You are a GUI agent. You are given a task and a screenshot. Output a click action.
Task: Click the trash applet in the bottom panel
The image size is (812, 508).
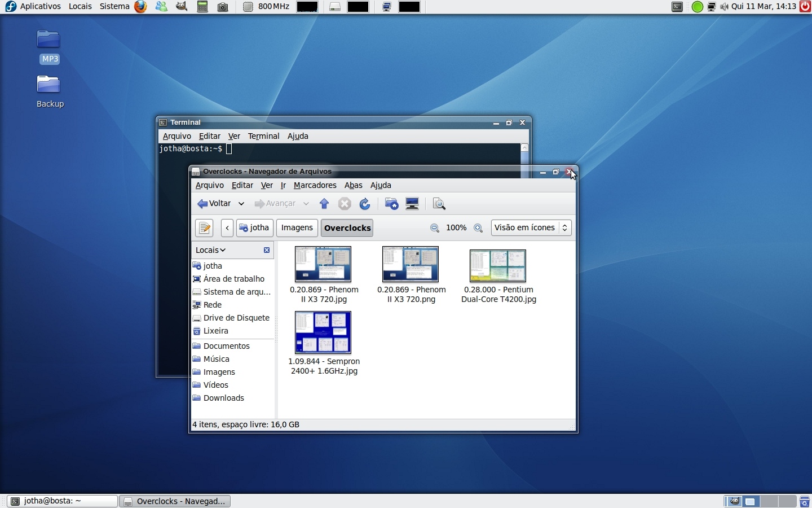click(805, 502)
